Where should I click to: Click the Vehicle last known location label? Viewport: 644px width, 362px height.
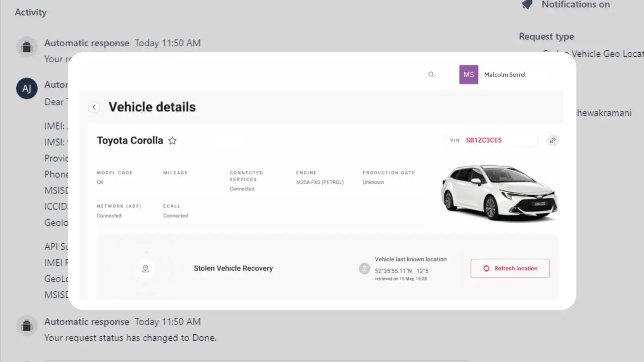point(411,259)
